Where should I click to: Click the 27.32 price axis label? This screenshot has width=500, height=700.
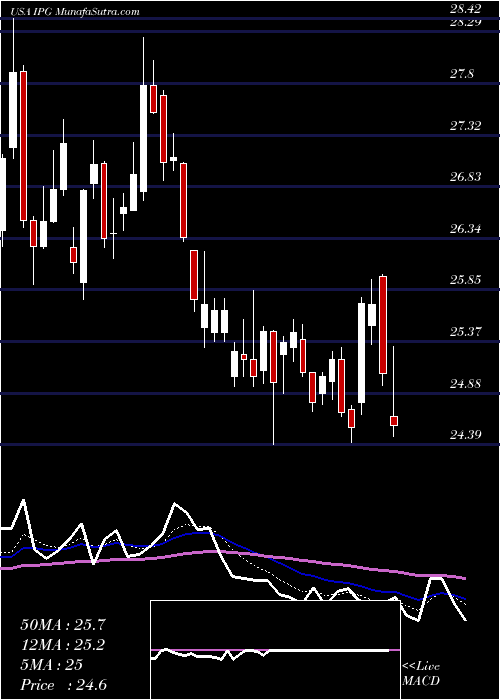(466, 125)
